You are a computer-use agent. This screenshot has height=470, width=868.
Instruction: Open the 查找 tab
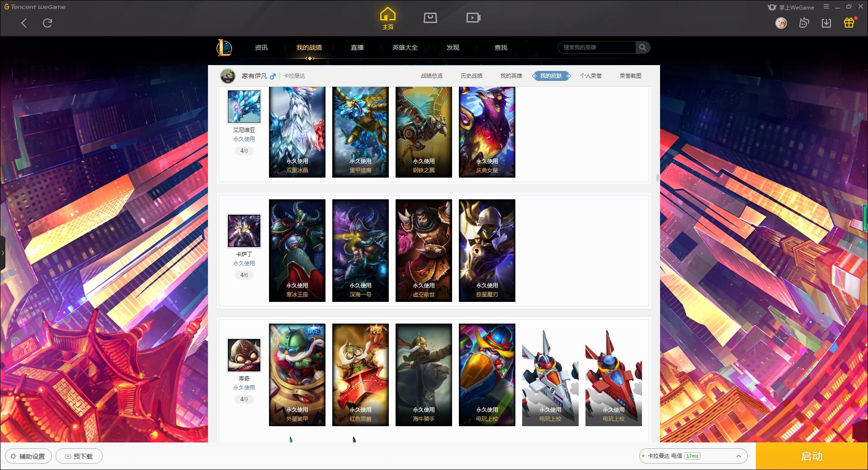501,47
